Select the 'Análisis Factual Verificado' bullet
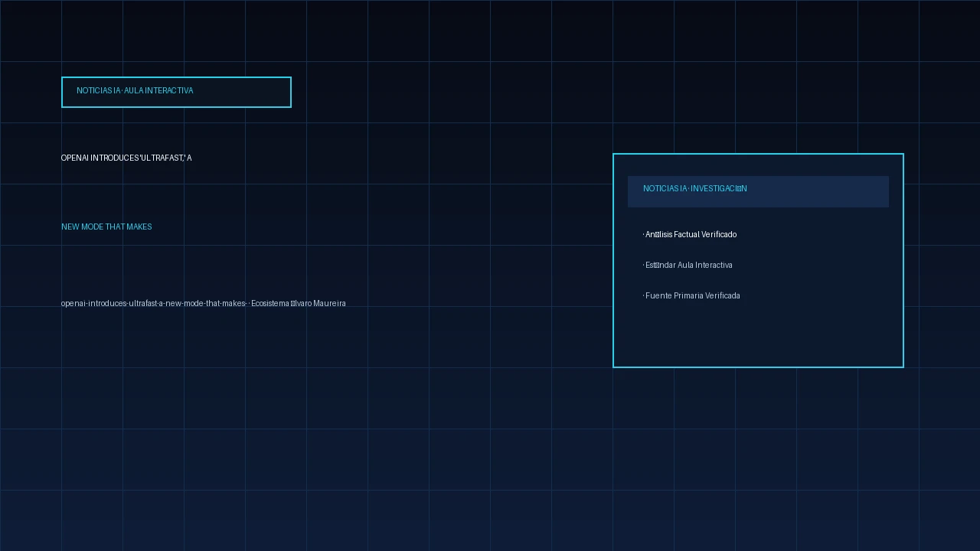 690,234
